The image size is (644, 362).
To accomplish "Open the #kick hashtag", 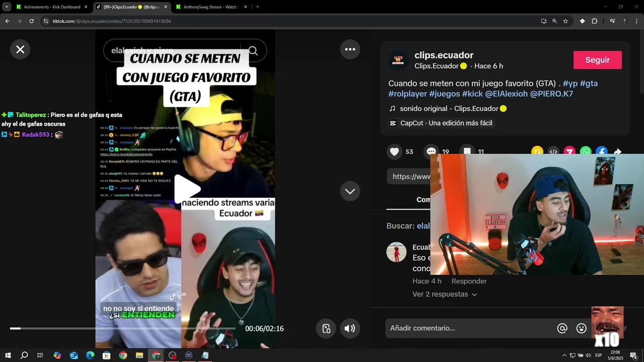I will pos(472,94).
